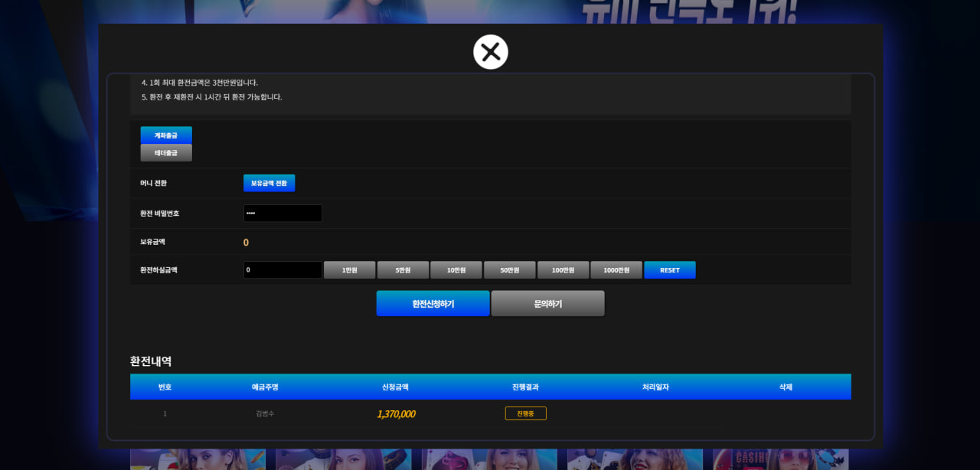Click the 신청금액 column header

tap(395, 387)
